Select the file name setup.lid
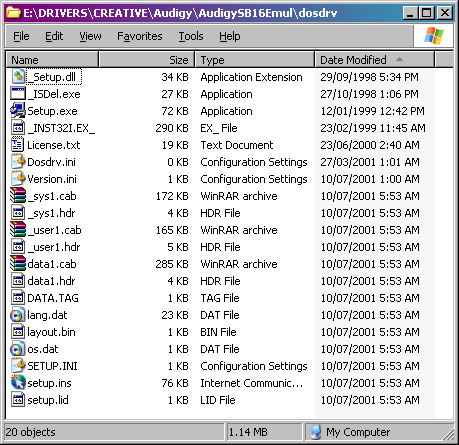This screenshot has width=459, height=445. [48, 400]
